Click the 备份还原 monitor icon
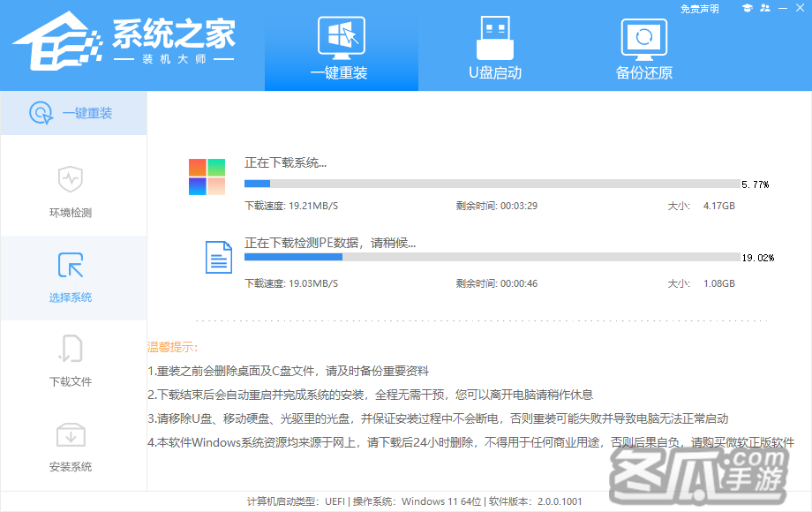The width and height of the screenshot is (812, 512). pos(643,40)
